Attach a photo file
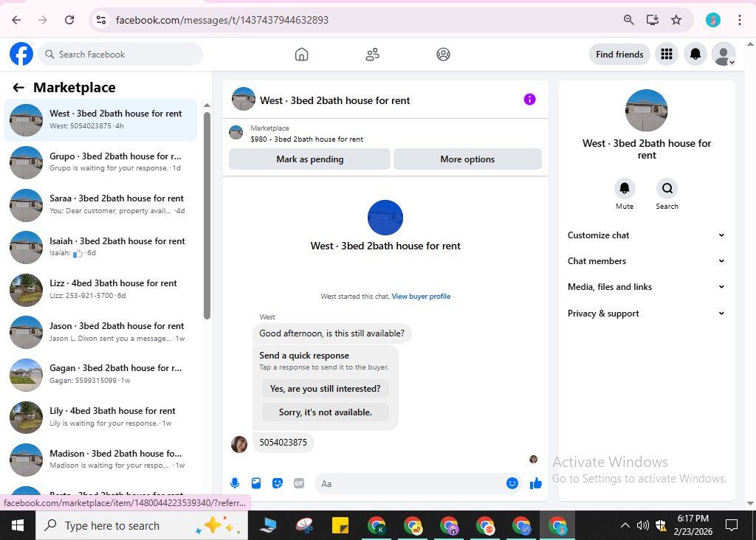Screen dimensions: 756x540 click(x=256, y=483)
